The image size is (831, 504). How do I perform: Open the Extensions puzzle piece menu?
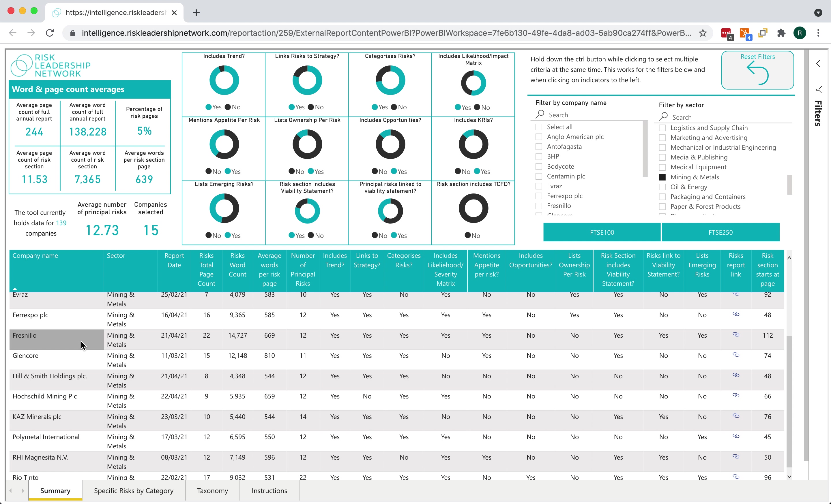point(781,33)
